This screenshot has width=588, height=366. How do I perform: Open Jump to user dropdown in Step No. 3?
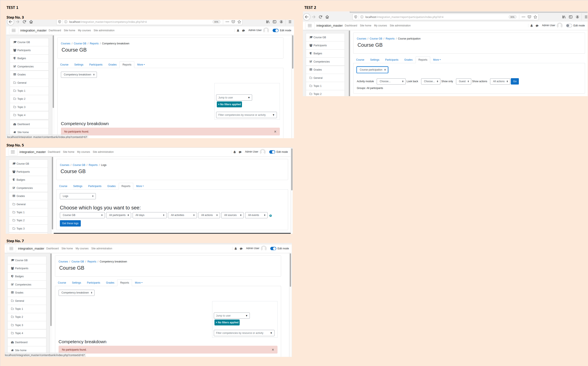tap(234, 98)
